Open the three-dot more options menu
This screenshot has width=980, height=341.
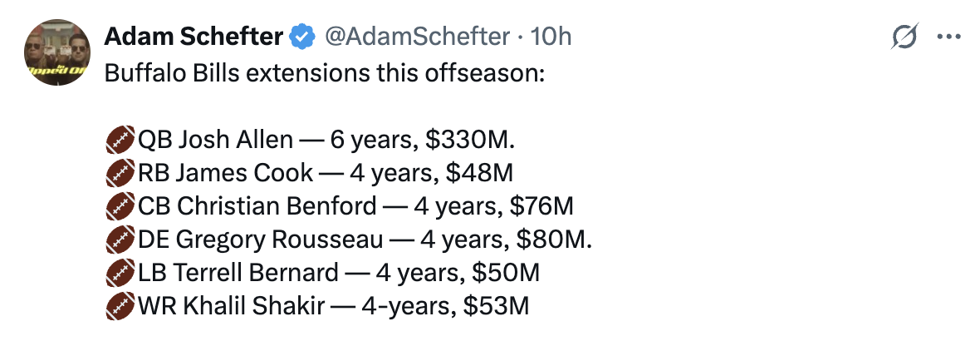pyautogui.click(x=948, y=37)
